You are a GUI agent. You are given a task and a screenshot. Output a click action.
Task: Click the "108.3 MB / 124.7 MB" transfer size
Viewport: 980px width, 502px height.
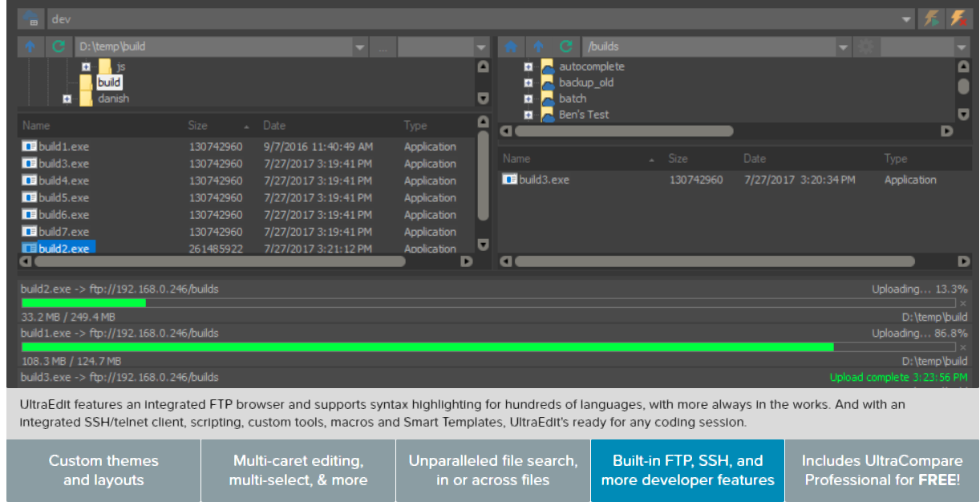pos(71,361)
